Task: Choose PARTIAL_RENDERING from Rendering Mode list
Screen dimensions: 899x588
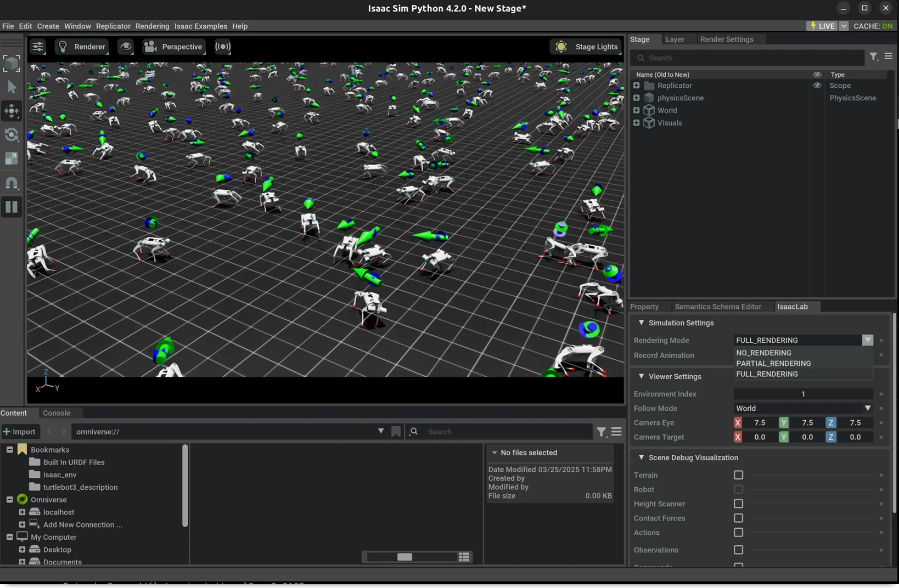Action: (x=773, y=363)
